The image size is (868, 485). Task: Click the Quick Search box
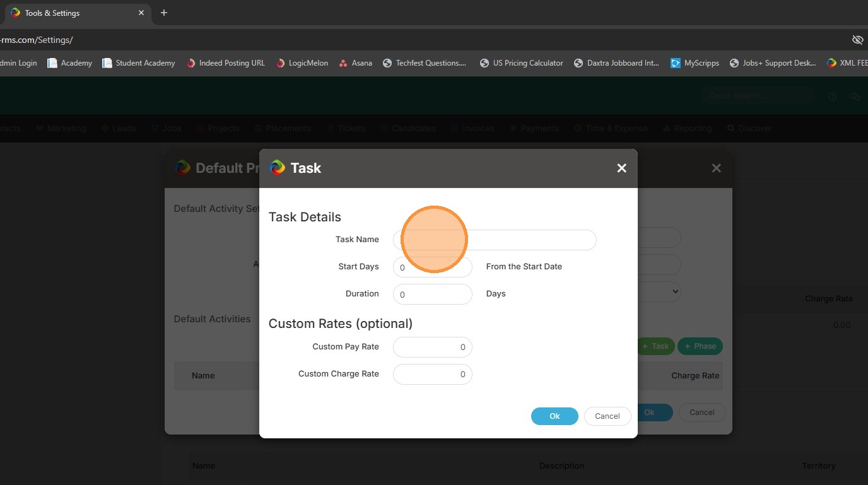tap(757, 96)
